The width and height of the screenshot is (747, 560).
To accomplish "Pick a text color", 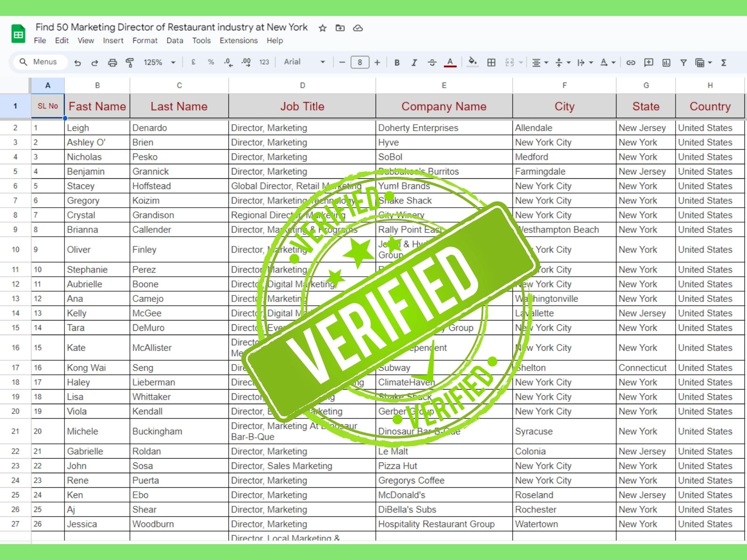I will (x=450, y=63).
